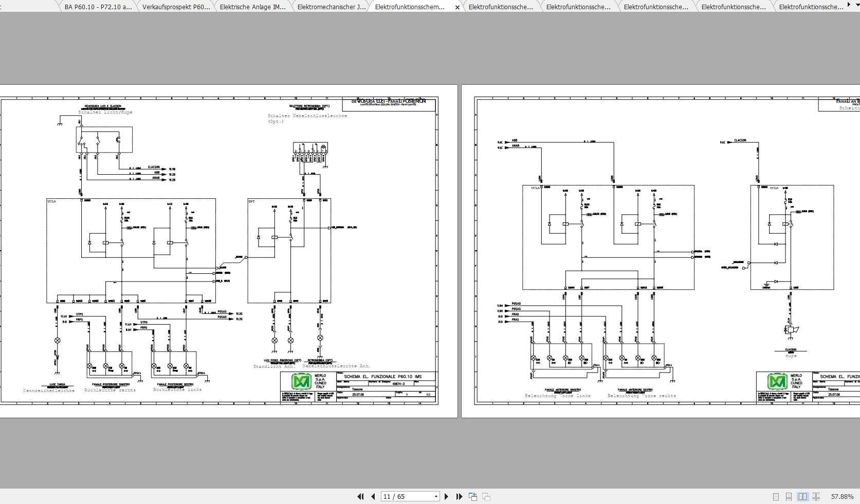The width and height of the screenshot is (860, 504).
Task: Click the 57.88% zoom level
Action: [842, 497]
